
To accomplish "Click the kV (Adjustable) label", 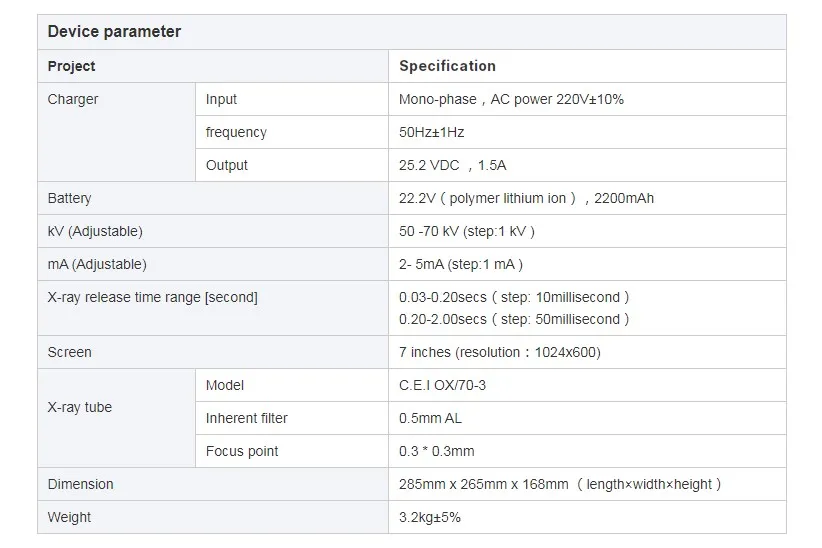I will (x=95, y=231).
